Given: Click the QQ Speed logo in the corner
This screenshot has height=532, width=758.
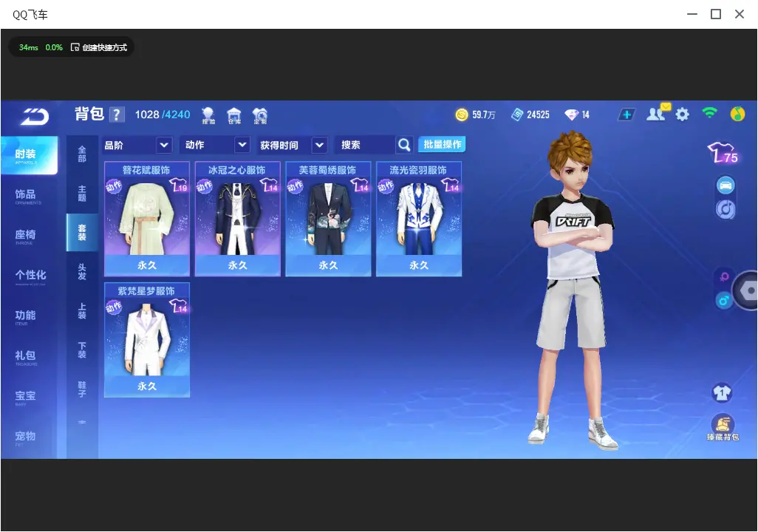Looking at the screenshot, I should (35, 116).
